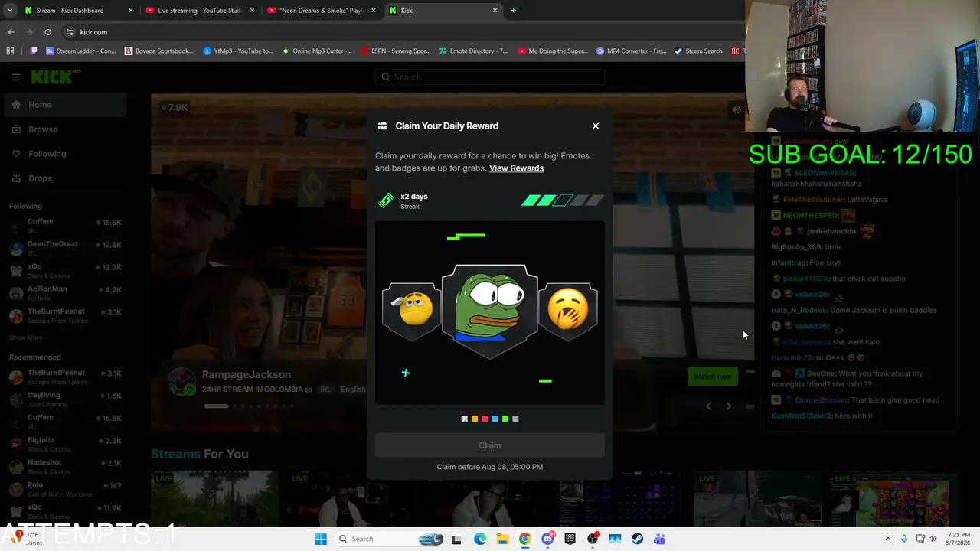Select the active Kick browser tab

[x=443, y=11]
